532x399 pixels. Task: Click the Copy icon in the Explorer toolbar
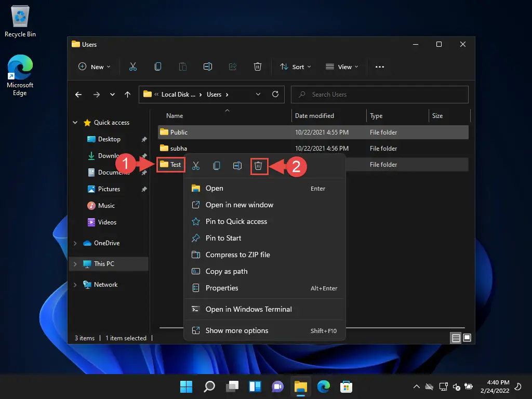click(x=158, y=67)
